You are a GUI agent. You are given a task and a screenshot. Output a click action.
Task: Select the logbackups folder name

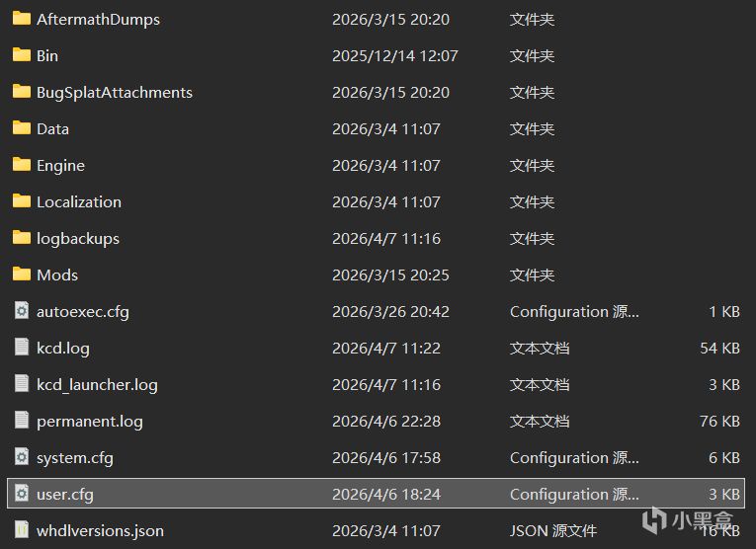pos(78,238)
